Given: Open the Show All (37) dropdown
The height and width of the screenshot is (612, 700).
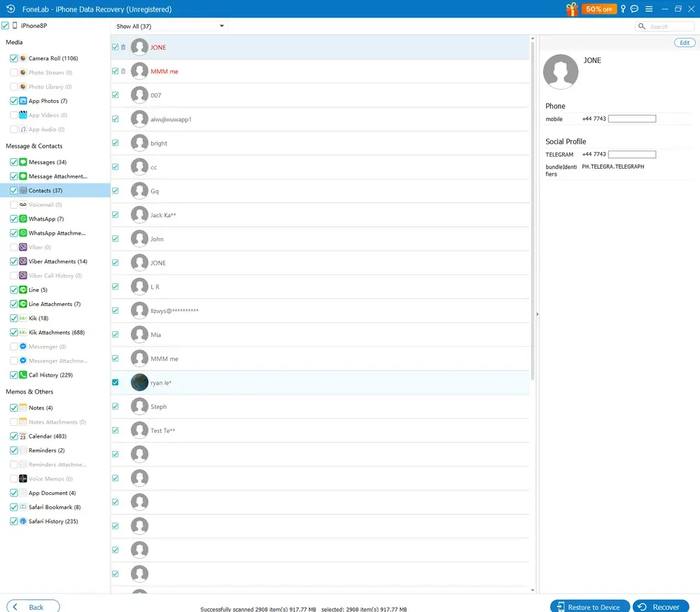Looking at the screenshot, I should 168,25.
